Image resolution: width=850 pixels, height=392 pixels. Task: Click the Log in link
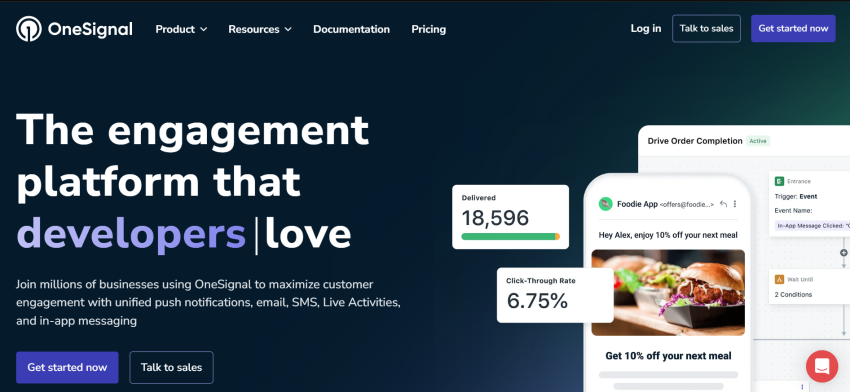pyautogui.click(x=646, y=29)
